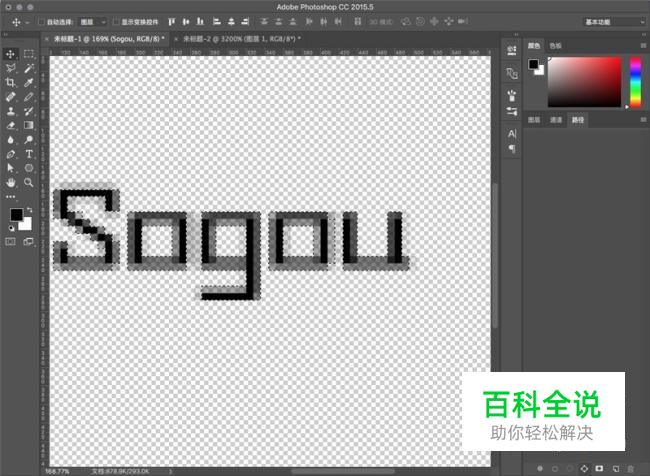Select the Eraser tool
This screenshot has height=476, width=650.
click(10, 125)
